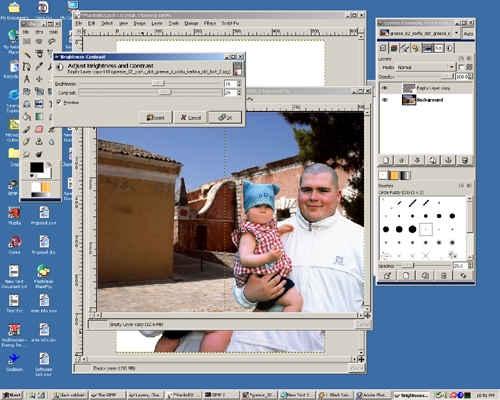The width and height of the screenshot is (500, 400).
Task: Click Delete Brush trash icon under Brushes
Action: coord(444,276)
